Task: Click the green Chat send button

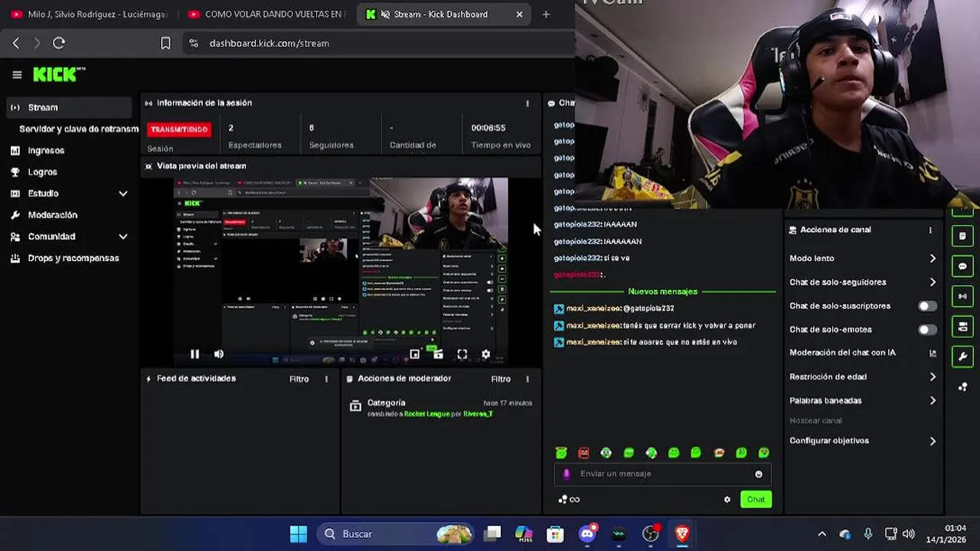Action: tap(756, 500)
